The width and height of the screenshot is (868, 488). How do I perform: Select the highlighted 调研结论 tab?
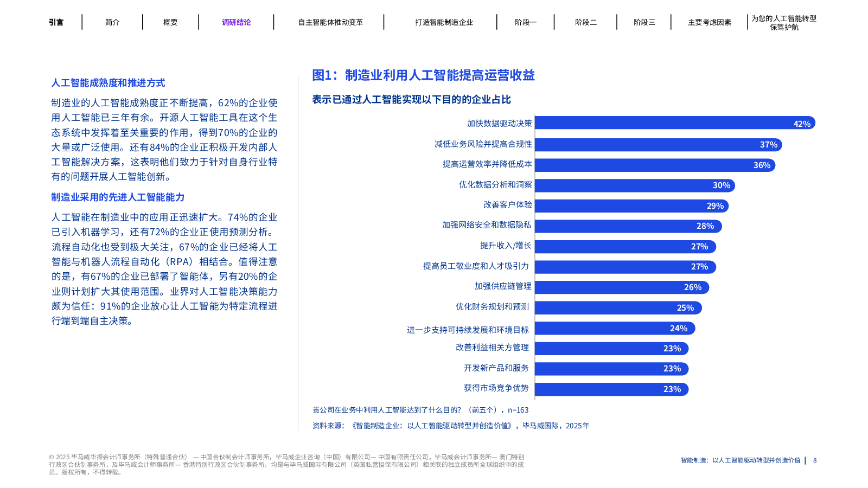click(x=236, y=22)
